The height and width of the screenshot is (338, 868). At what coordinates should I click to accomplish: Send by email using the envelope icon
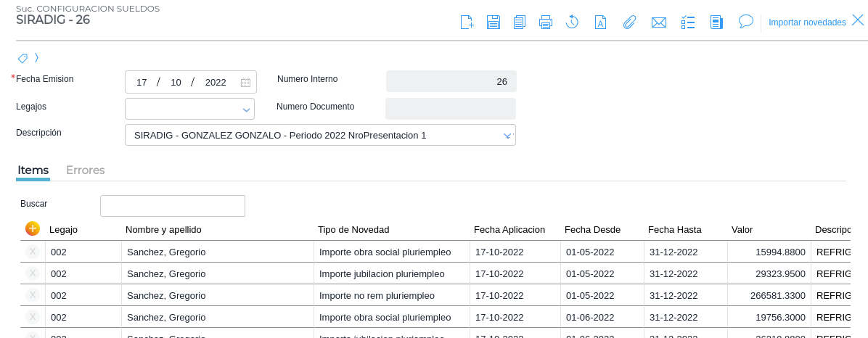click(x=659, y=22)
